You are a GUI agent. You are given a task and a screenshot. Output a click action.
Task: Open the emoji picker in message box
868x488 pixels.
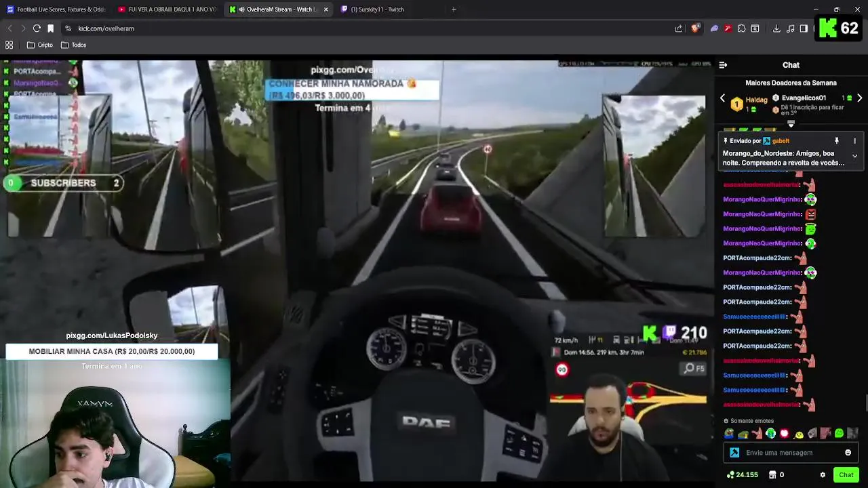[x=848, y=453]
